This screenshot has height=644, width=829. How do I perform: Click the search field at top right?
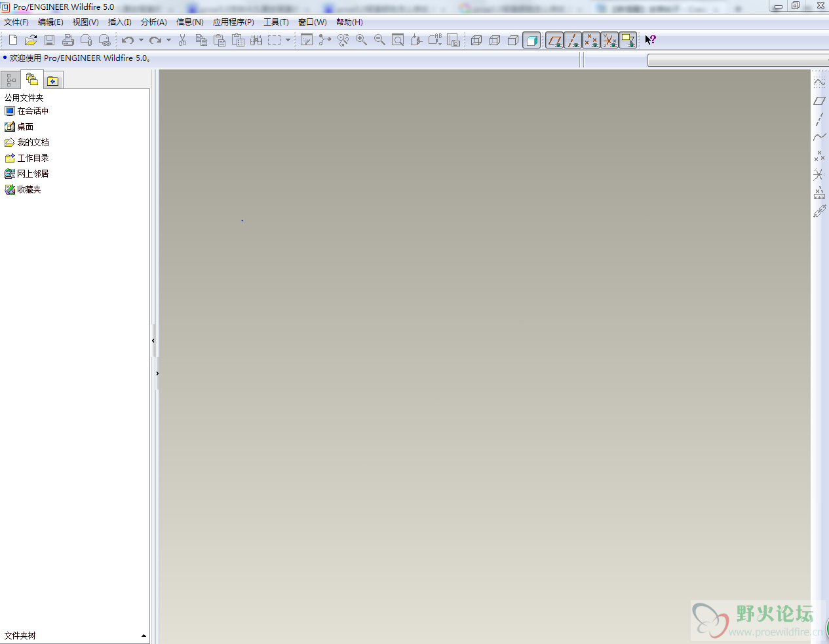pyautogui.click(x=738, y=60)
